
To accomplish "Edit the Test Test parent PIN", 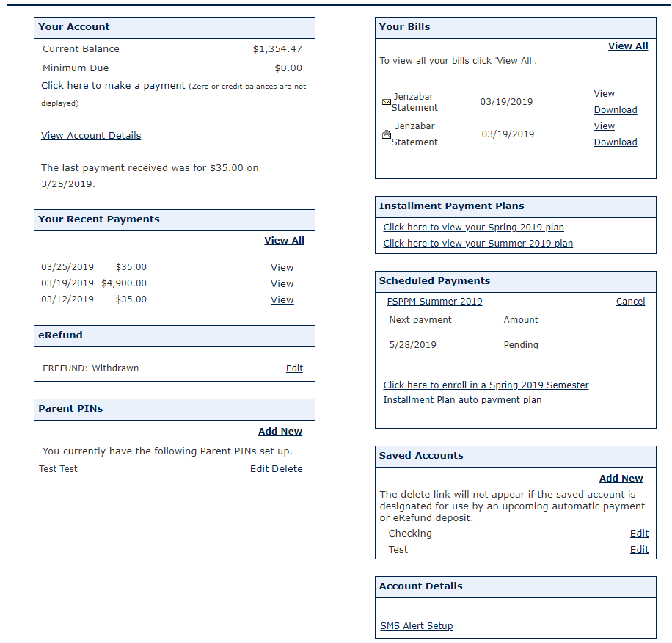I will pos(259,468).
